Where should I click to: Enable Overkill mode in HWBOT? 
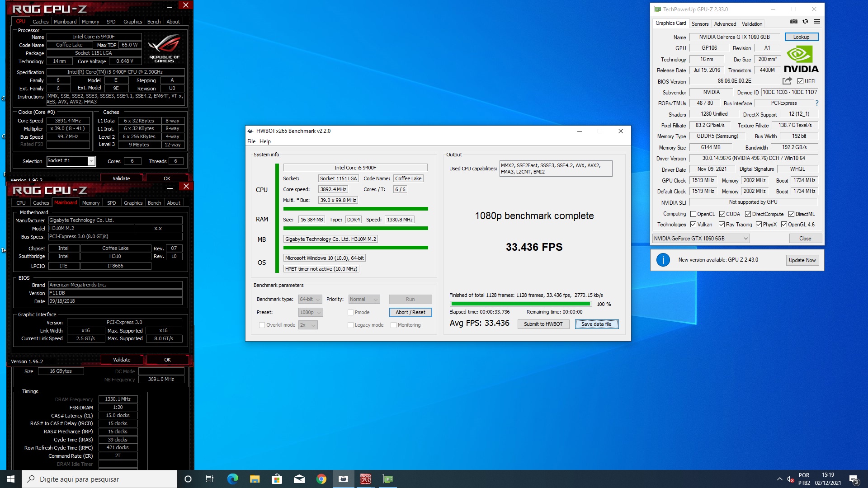coord(262,325)
